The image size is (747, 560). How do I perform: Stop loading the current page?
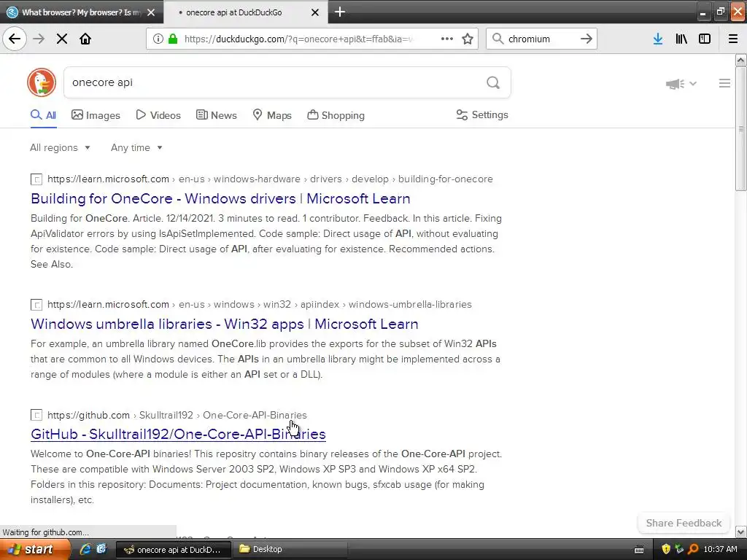click(x=62, y=39)
